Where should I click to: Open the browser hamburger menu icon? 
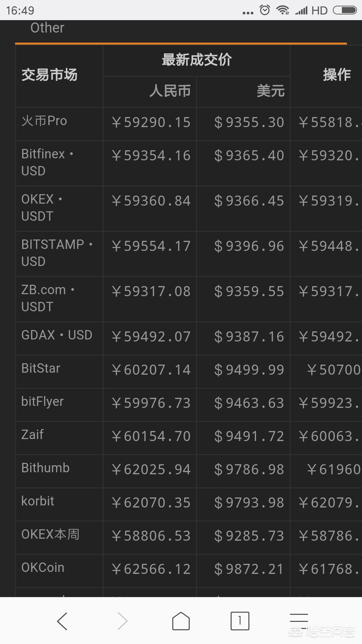299,621
